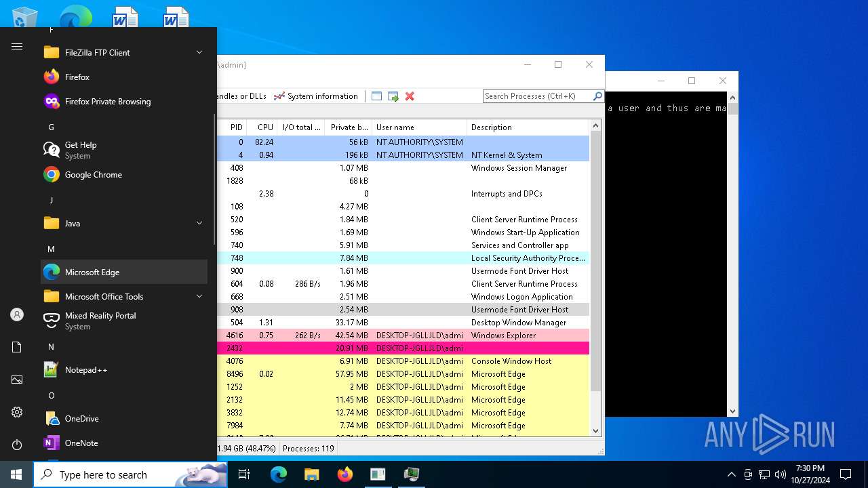Click the process list scroll up arrow
The width and height of the screenshot is (868, 488).
pos(596,126)
